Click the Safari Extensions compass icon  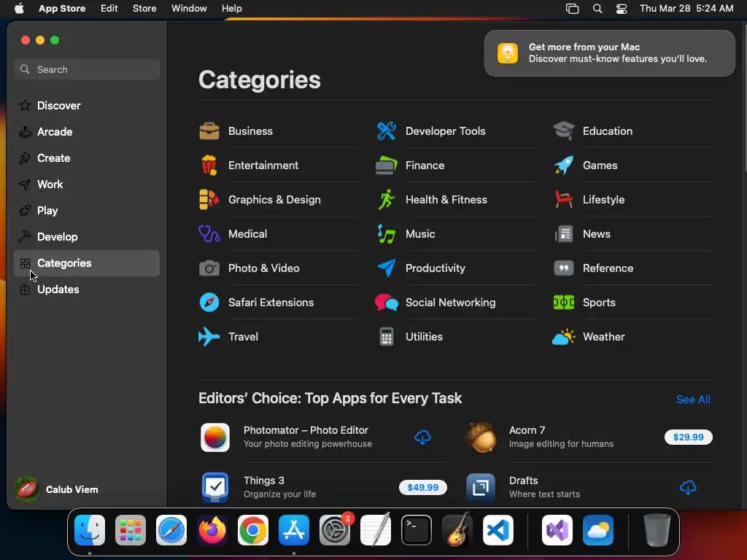(x=209, y=303)
